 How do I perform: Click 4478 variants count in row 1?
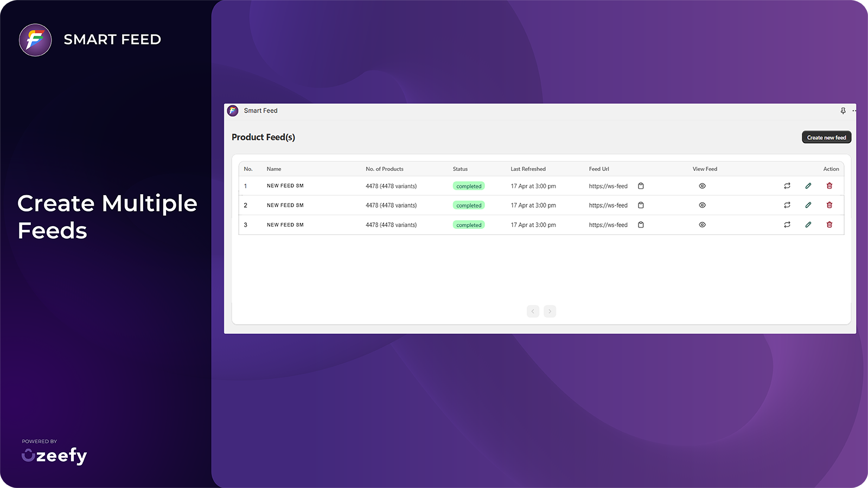[391, 187]
